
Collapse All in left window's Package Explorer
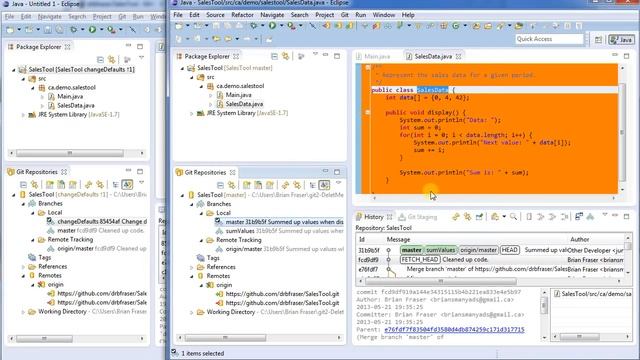point(100,60)
